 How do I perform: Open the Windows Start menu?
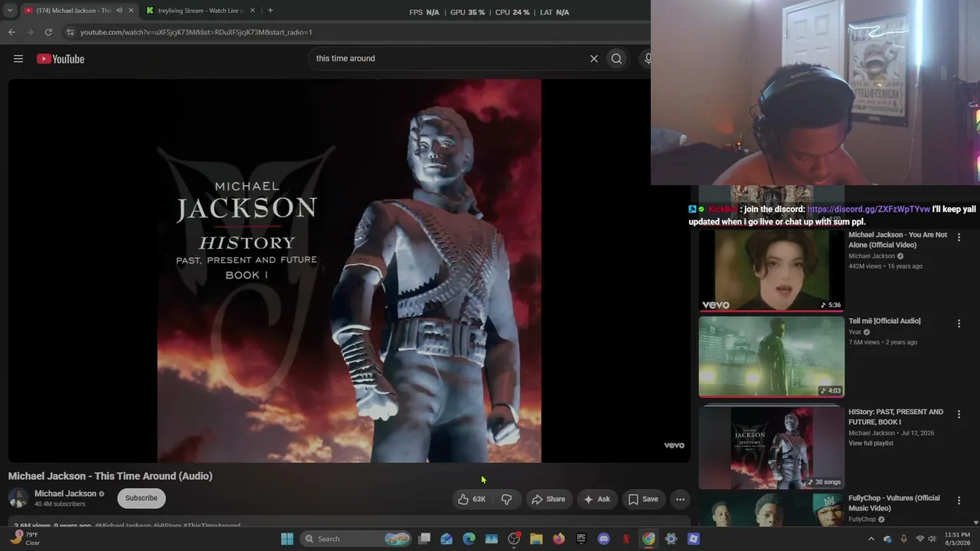[287, 539]
